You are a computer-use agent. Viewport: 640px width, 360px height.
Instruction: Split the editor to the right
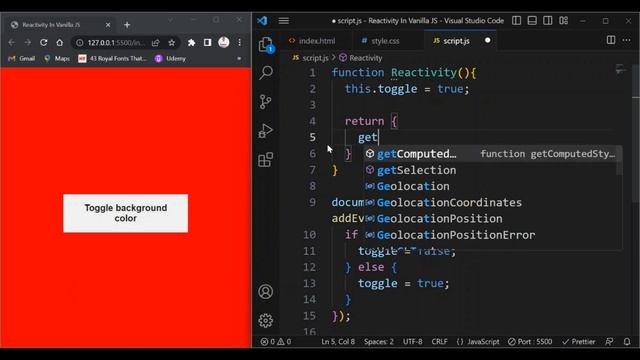pyautogui.click(x=611, y=40)
